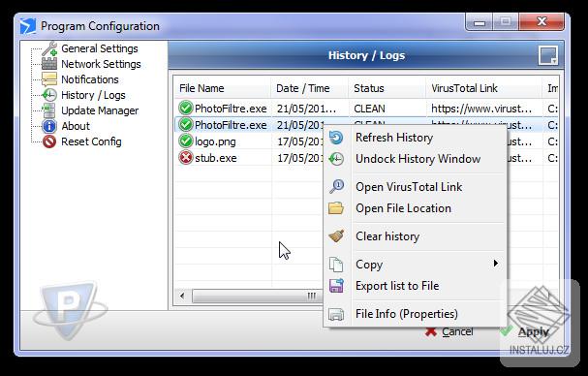Screen dimensions: 588x376
Task: Select the logo.png file row
Action: (215, 141)
